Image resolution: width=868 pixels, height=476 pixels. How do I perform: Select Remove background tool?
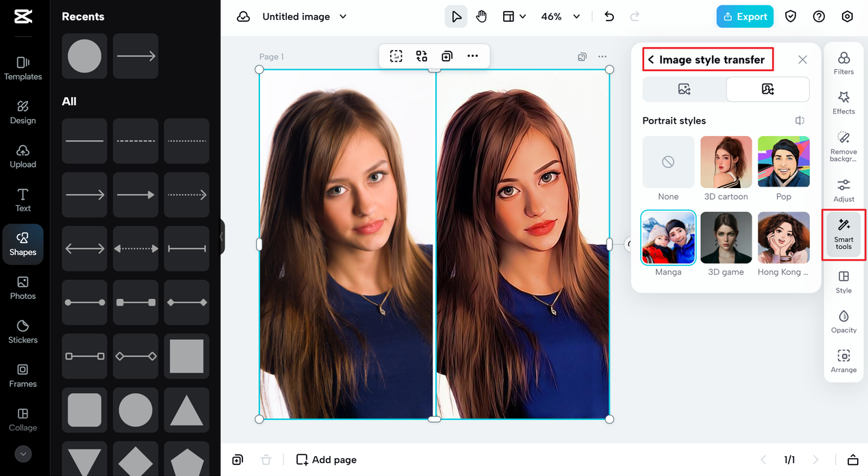click(x=843, y=146)
